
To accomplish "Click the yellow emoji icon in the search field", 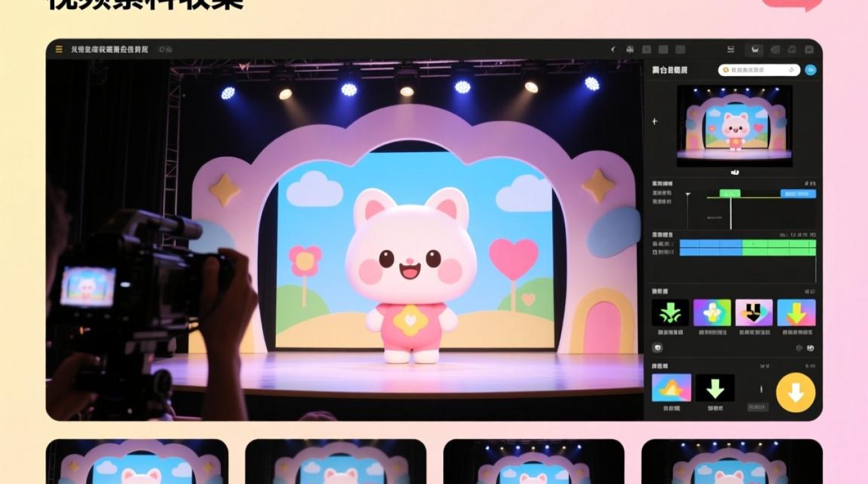I will (725, 70).
